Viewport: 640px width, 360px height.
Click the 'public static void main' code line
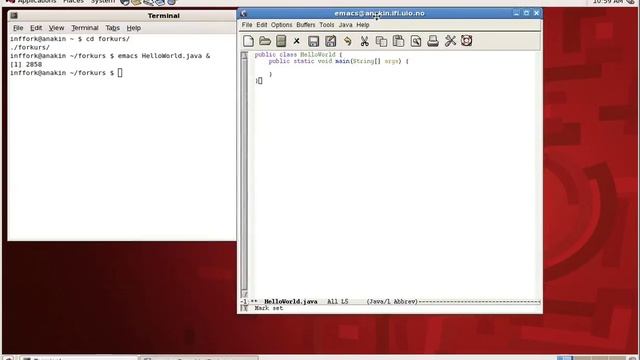tap(338, 62)
